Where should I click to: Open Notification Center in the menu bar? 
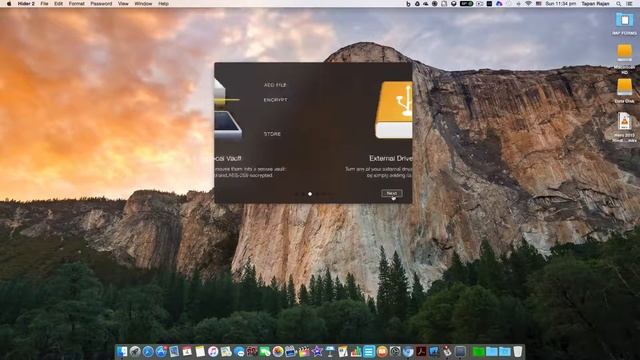click(x=630, y=3)
